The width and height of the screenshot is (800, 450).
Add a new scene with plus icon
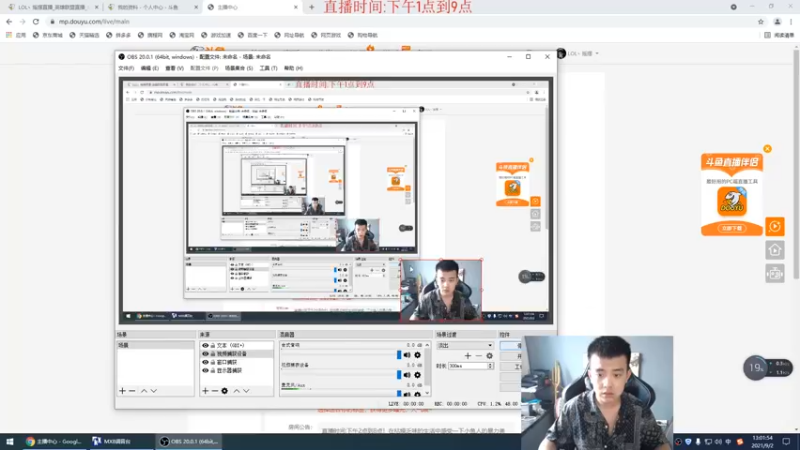[x=122, y=391]
